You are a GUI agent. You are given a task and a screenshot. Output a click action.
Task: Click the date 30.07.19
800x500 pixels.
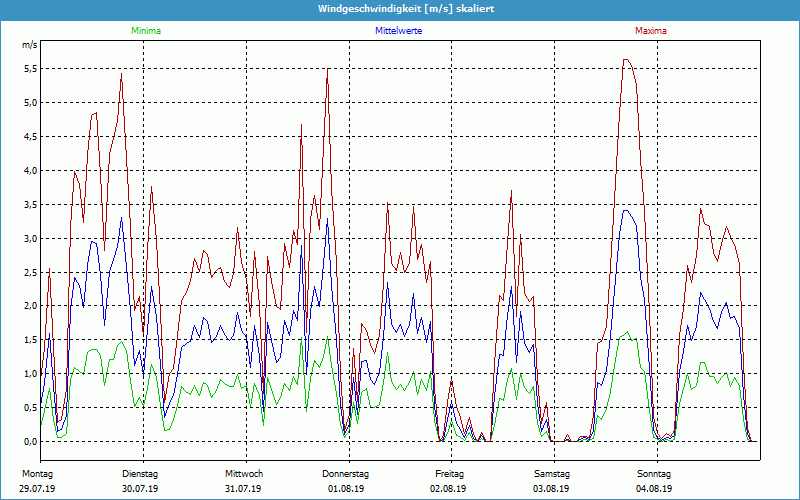(140, 489)
